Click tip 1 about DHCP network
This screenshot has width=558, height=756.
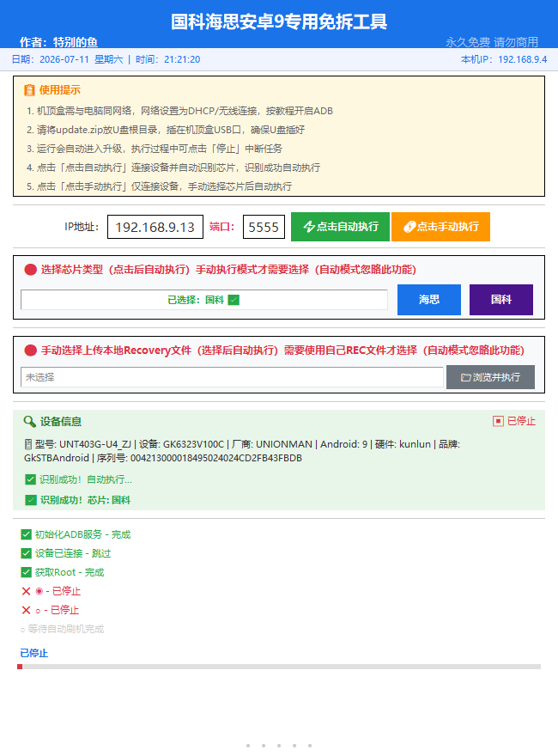click(x=179, y=111)
